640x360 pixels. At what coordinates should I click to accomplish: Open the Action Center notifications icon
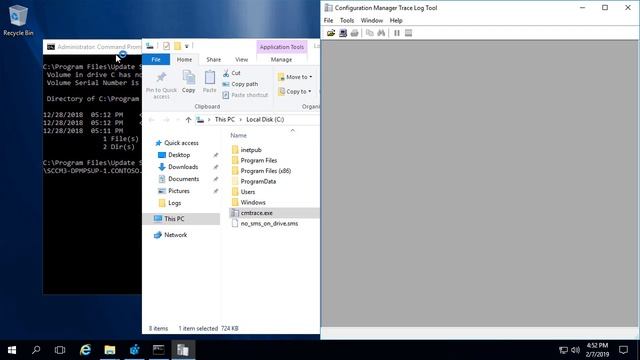pos(623,350)
